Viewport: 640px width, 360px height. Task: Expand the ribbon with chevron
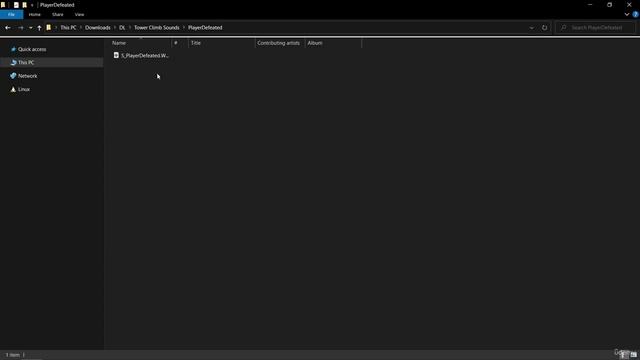click(627, 14)
